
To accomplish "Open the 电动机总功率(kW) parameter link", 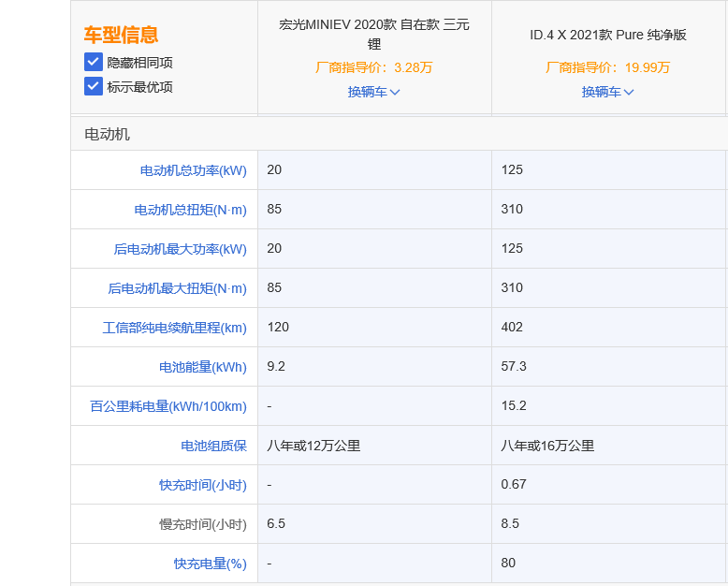I will (x=193, y=170).
